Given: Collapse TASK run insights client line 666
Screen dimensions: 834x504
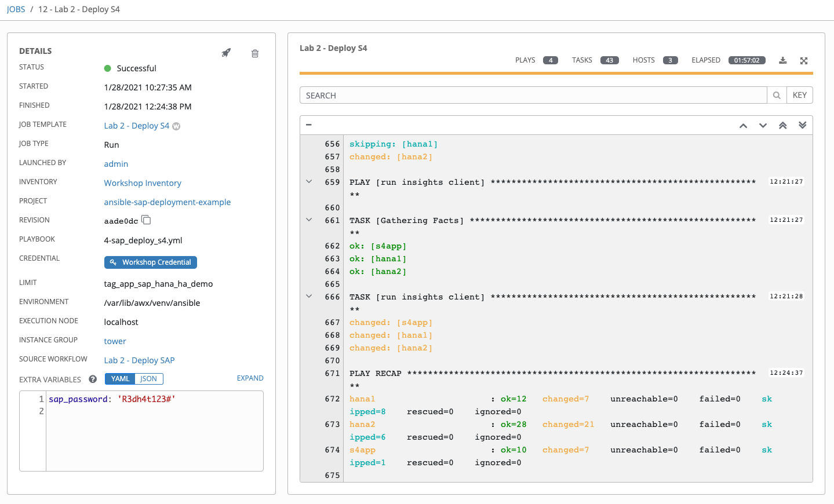Looking at the screenshot, I should click(309, 297).
